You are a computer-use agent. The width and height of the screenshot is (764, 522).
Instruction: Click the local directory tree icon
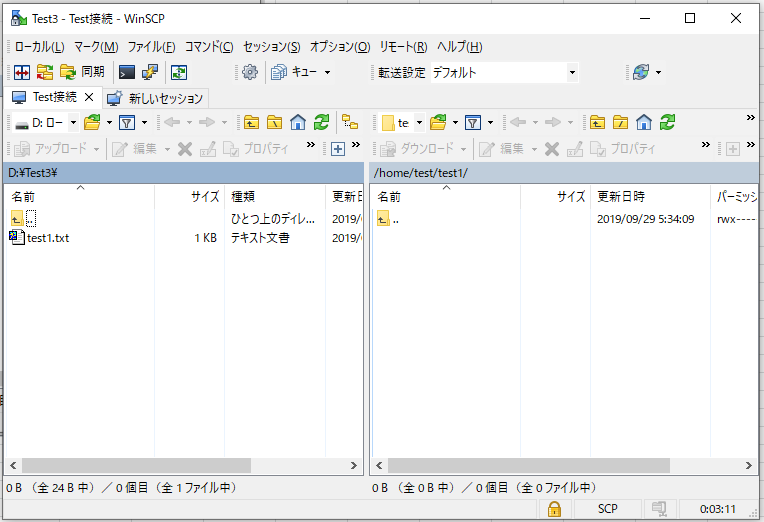click(x=350, y=122)
